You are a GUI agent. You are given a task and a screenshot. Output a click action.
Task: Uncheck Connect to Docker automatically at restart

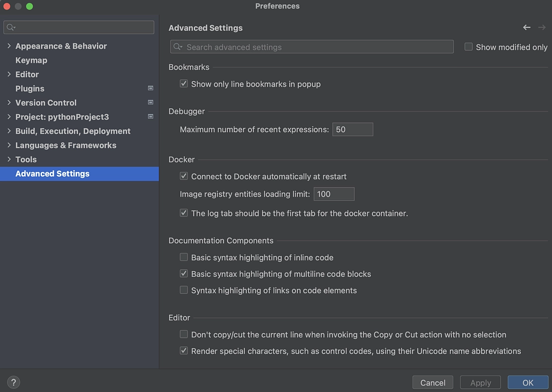pyautogui.click(x=184, y=176)
